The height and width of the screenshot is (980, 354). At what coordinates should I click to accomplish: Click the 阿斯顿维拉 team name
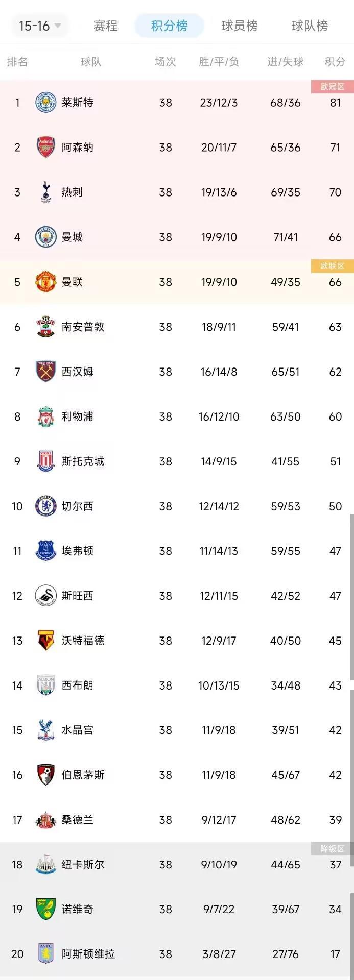tap(88, 954)
